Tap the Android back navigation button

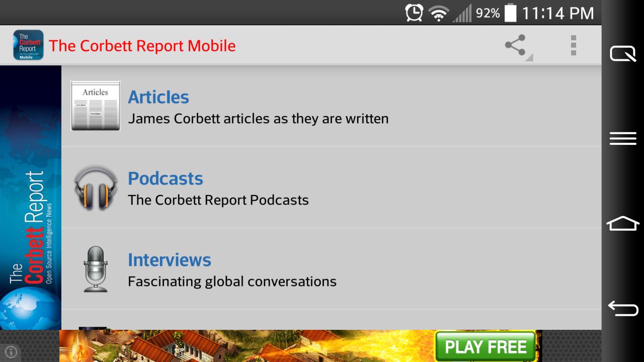pos(623,308)
